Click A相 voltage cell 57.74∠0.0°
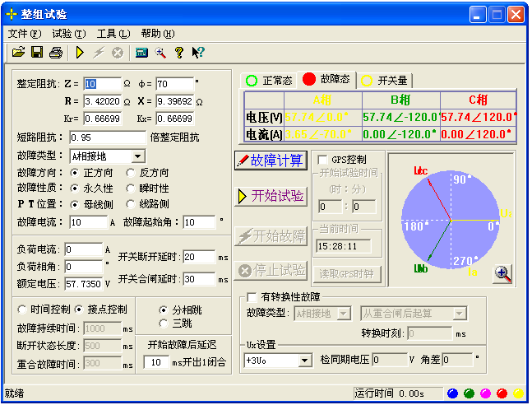 tap(323, 117)
